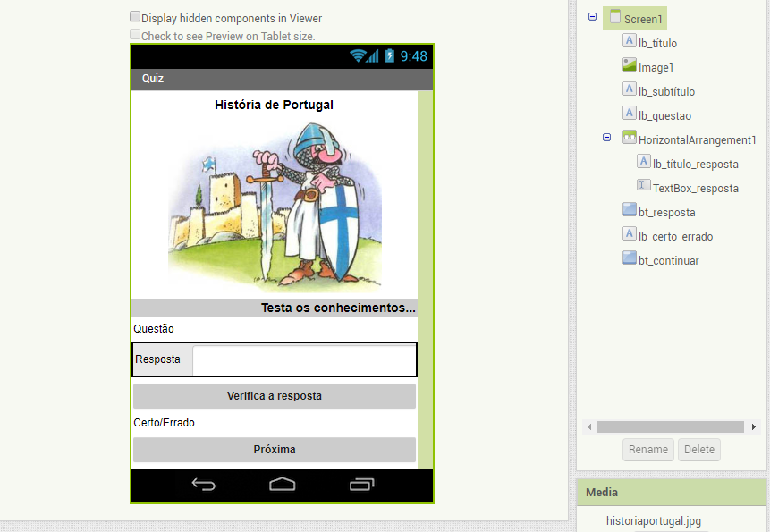Select lb_questao in the components tree
Image resolution: width=770 pixels, height=532 pixels.
tap(664, 116)
